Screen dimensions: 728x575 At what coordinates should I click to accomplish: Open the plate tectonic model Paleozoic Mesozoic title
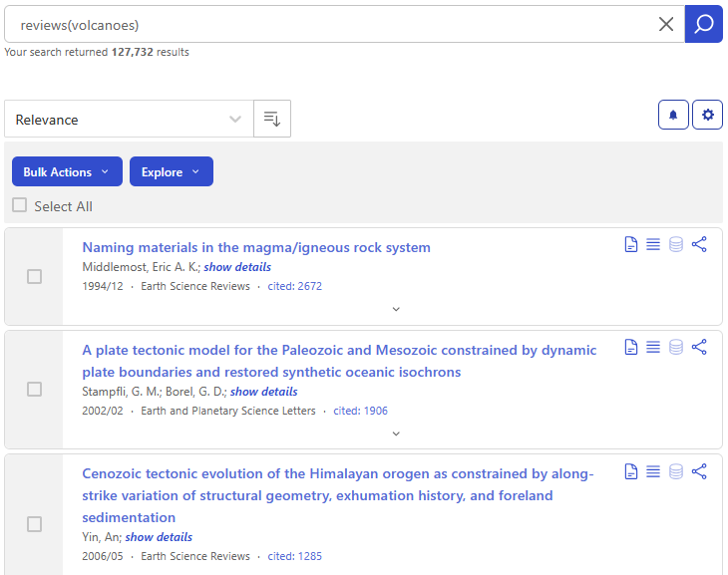pos(339,361)
